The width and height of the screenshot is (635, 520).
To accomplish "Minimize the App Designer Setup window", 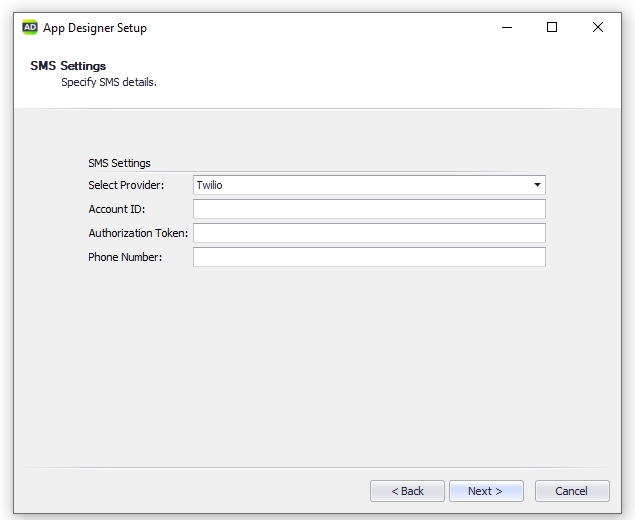I will [507, 28].
